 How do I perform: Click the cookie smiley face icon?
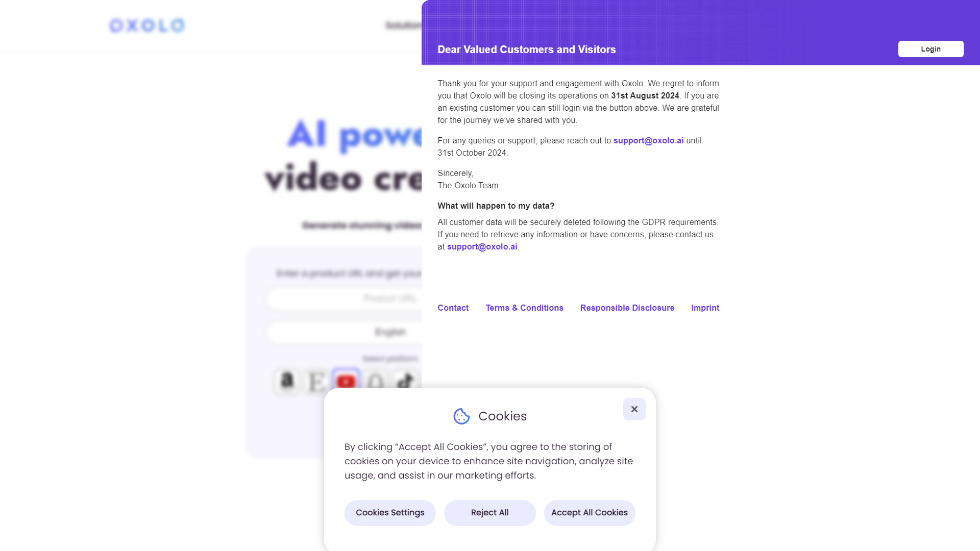[462, 416]
